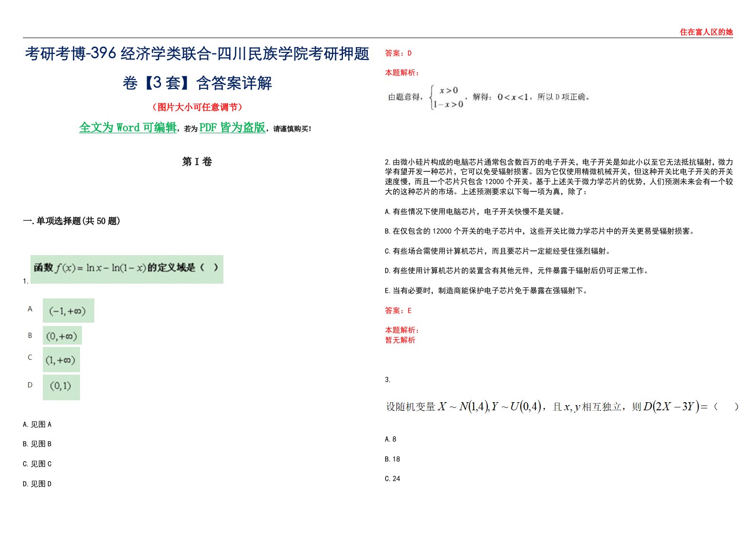Screen dimensions: 756x534
Task: Select option image A '(-1,+∞)'
Action: pyautogui.click(x=69, y=310)
